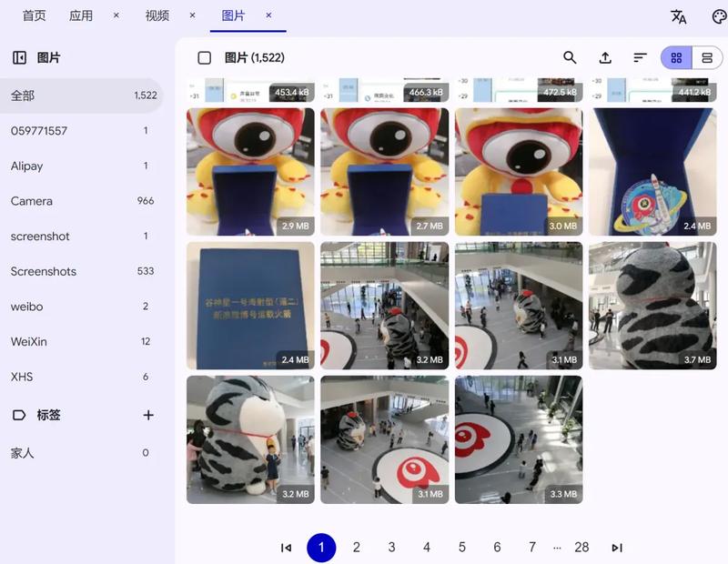
Task: Close the 视频 tab
Action: pyautogui.click(x=193, y=15)
